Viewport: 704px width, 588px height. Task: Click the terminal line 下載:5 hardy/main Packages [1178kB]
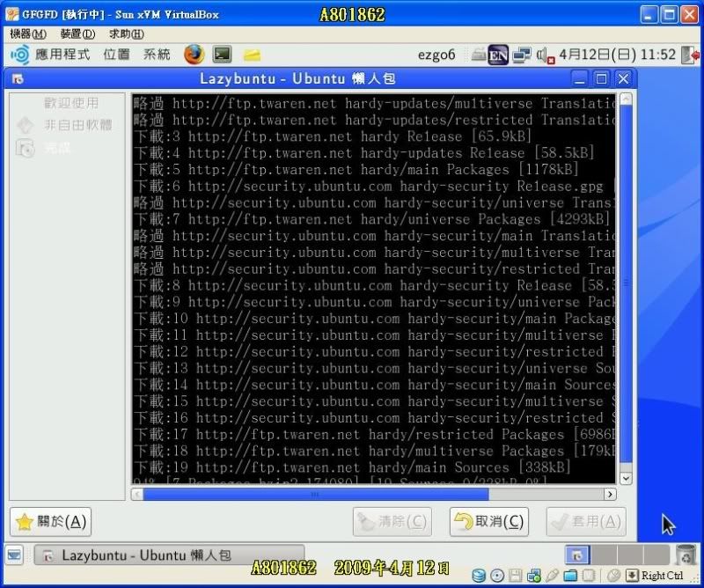[356, 169]
